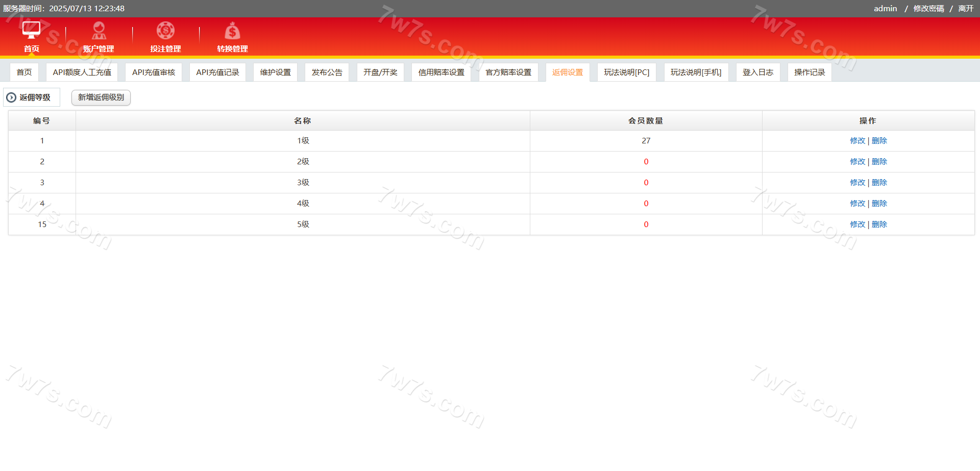Click 修改密码 in the top bar

pos(928,9)
